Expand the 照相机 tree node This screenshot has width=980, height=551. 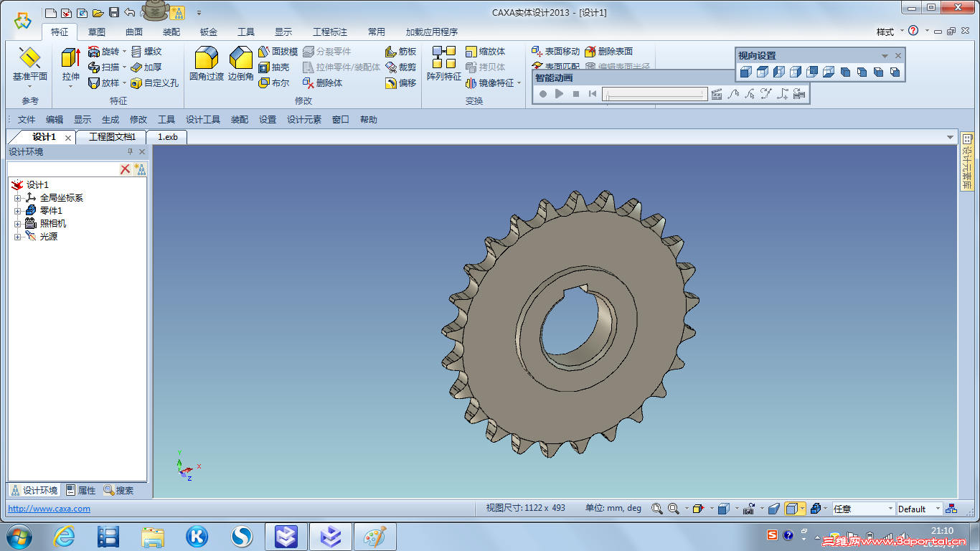(x=18, y=224)
